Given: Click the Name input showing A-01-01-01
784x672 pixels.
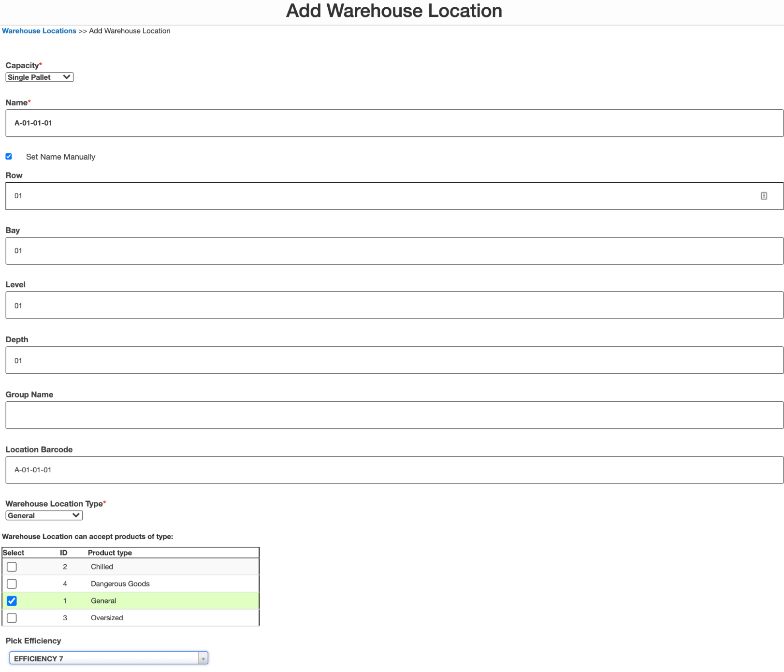Looking at the screenshot, I should point(387,123).
